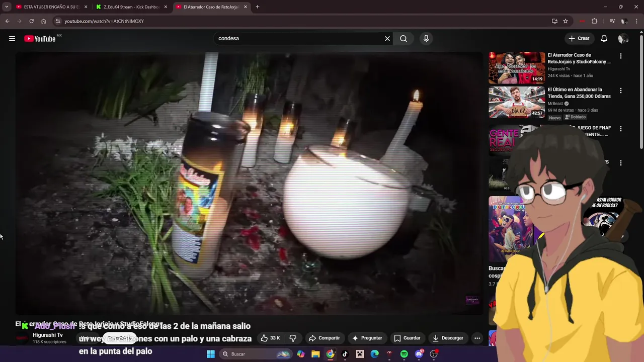Open the Chrome home page button
This screenshot has height=362, width=644.
pos(44,21)
